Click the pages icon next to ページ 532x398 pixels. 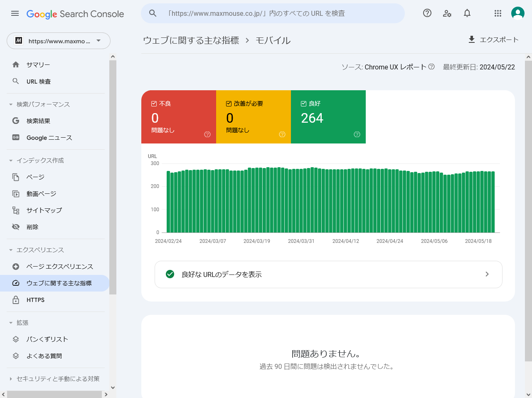[x=16, y=177]
